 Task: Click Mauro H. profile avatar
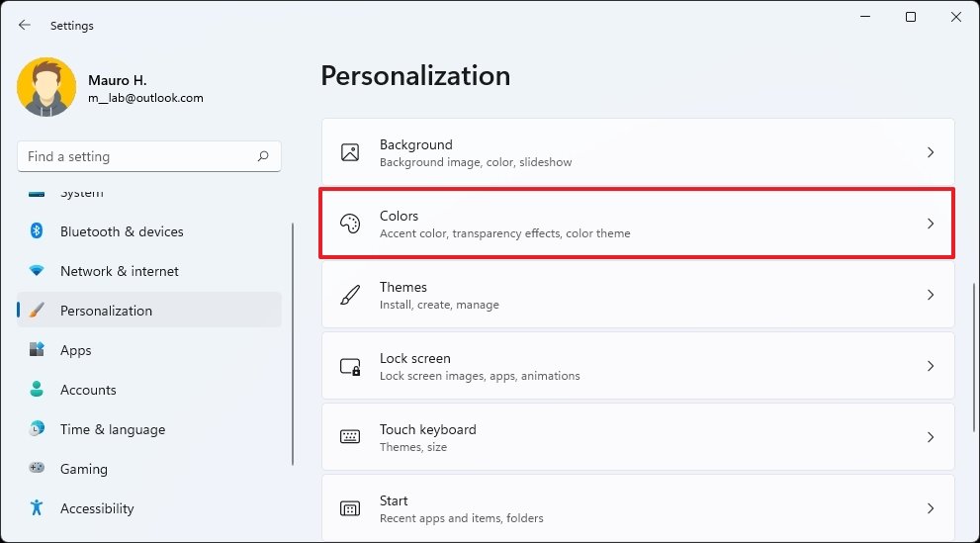(46, 87)
